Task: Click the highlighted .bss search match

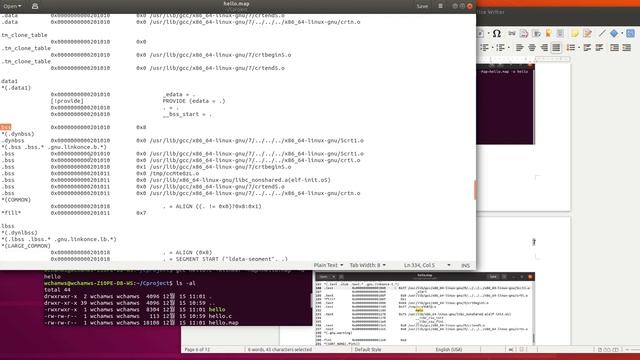Action: point(6,127)
